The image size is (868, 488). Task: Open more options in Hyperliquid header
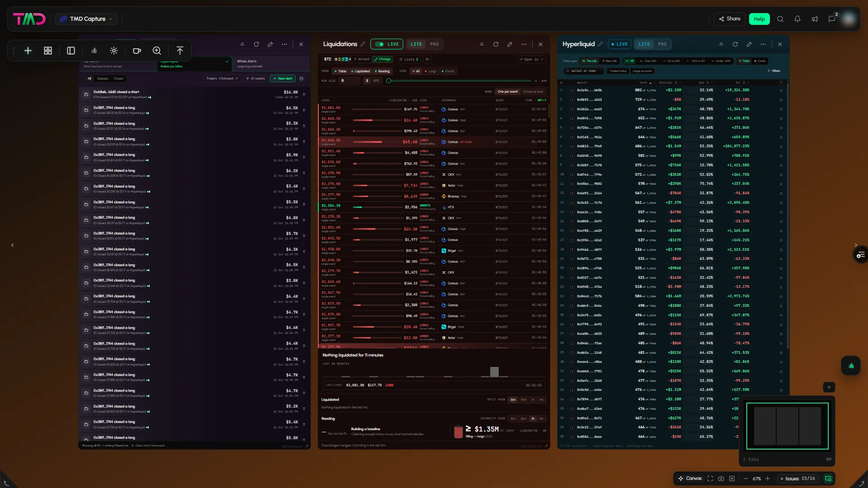(x=763, y=44)
